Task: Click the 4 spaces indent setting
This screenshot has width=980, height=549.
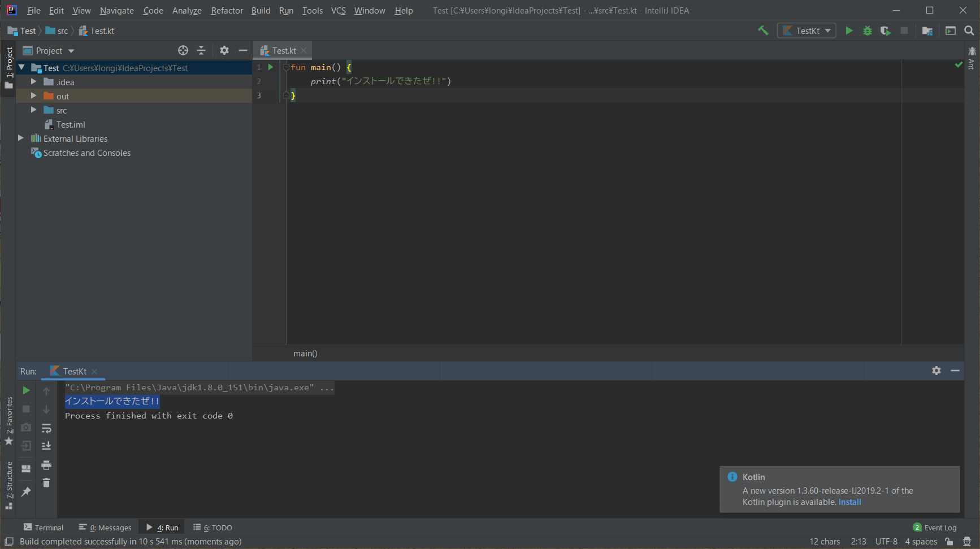Action: tap(921, 542)
